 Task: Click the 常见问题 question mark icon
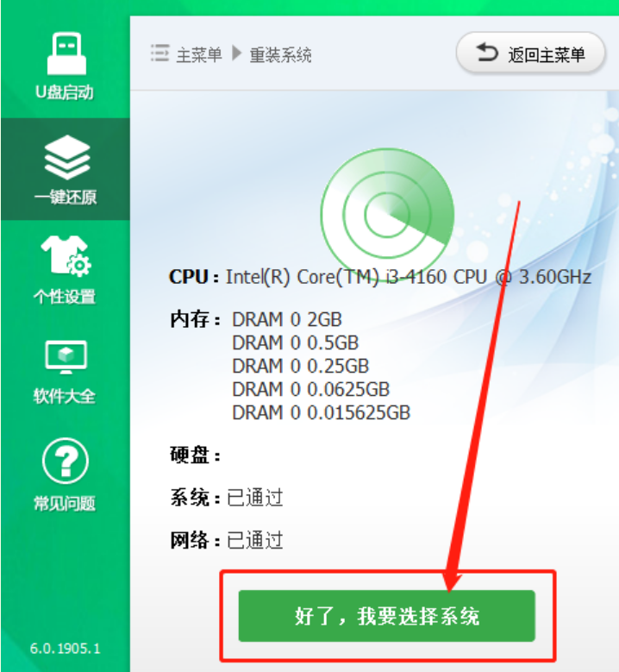pos(66,461)
